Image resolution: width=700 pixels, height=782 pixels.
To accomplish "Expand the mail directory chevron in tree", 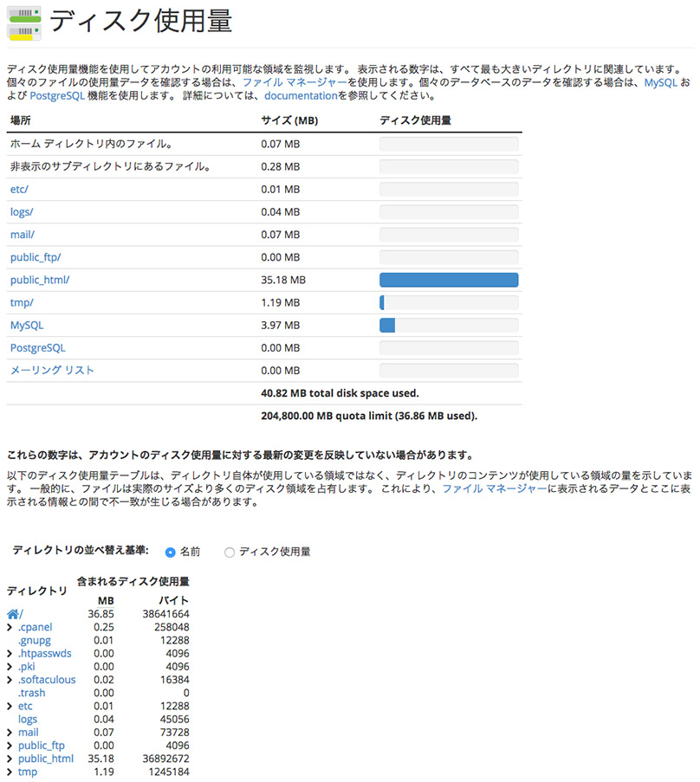I will 9,734.
